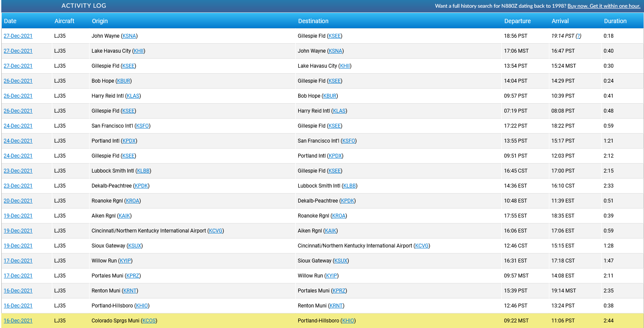Viewport: 644px width, 328px height.
Task: Click the (?) link beside 19:14 PST arrival
Action: point(578,36)
